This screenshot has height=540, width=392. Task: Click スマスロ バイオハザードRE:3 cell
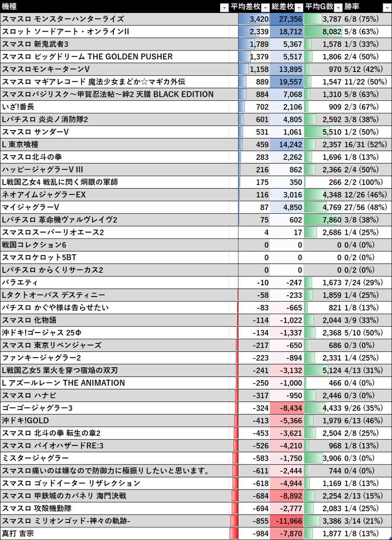(x=115, y=446)
